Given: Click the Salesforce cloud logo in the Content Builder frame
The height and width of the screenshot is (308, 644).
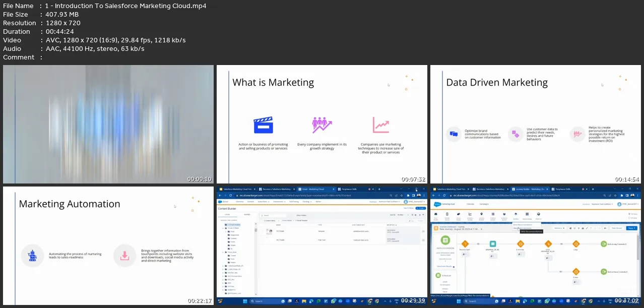Looking at the screenshot, I should 221,202.
